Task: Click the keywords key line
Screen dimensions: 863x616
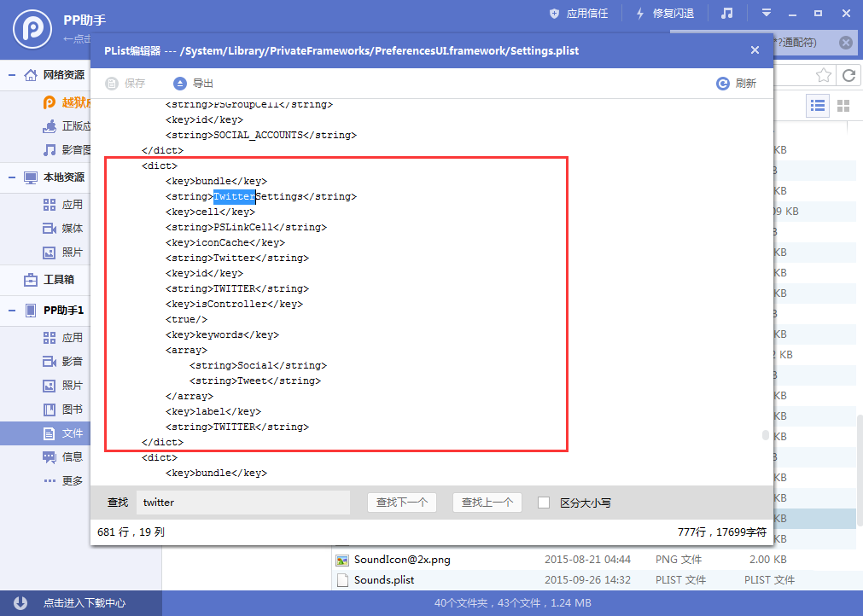Action: 222,334
